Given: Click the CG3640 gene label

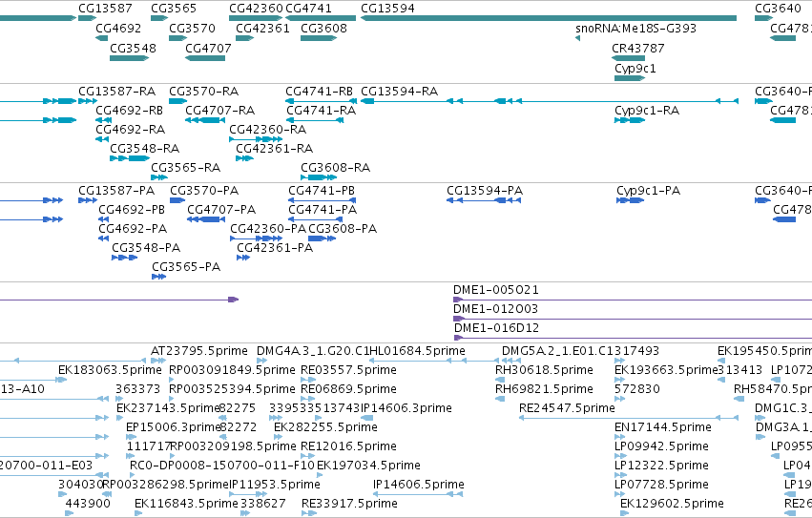Looking at the screenshot, I should point(778,9).
